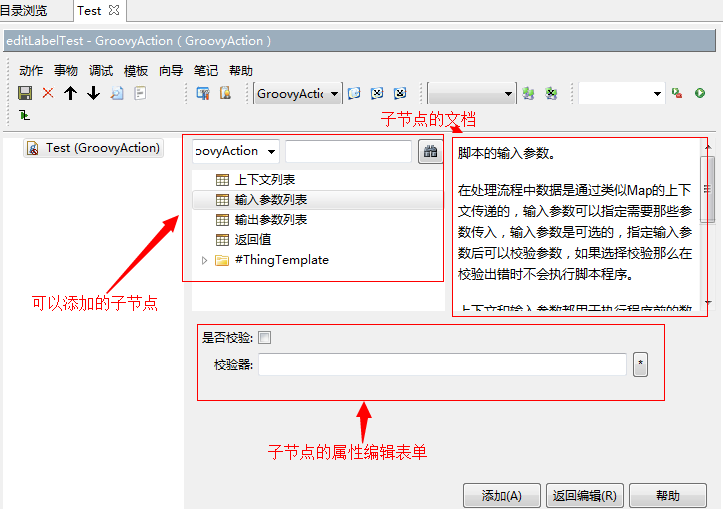This screenshot has height=509, width=723.
Task: Select the Test tab
Action: [89, 11]
